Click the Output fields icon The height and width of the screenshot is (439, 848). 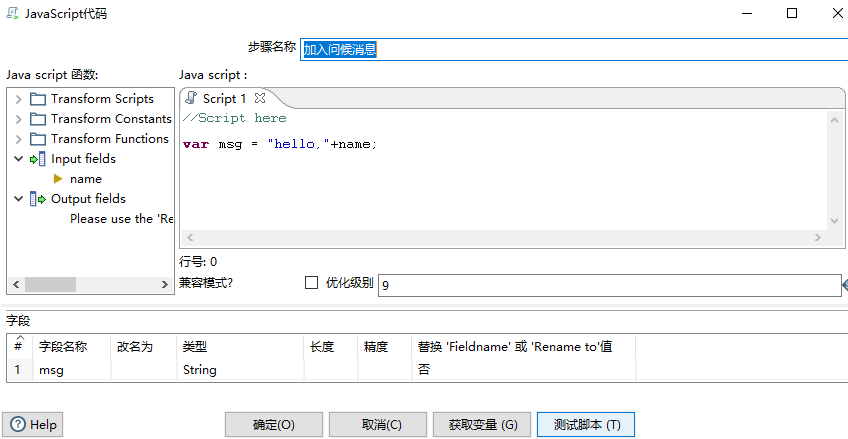[x=38, y=199]
